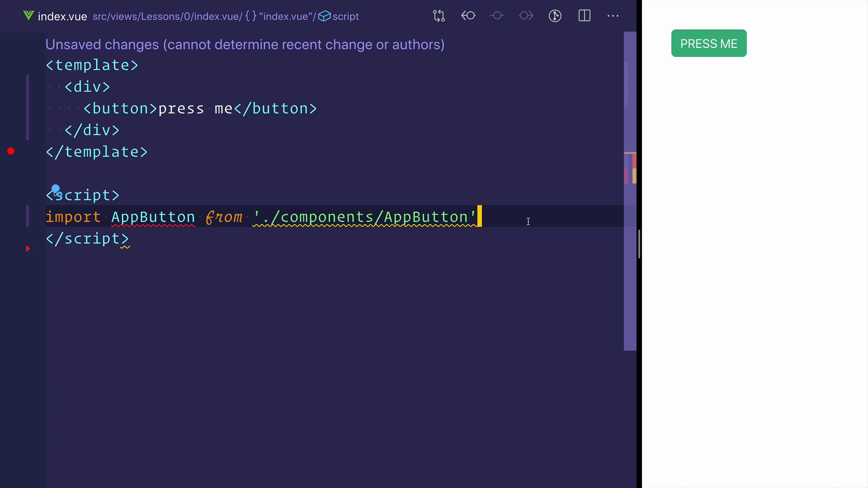
Task: Click the from keyword in the import
Action: tap(224, 217)
